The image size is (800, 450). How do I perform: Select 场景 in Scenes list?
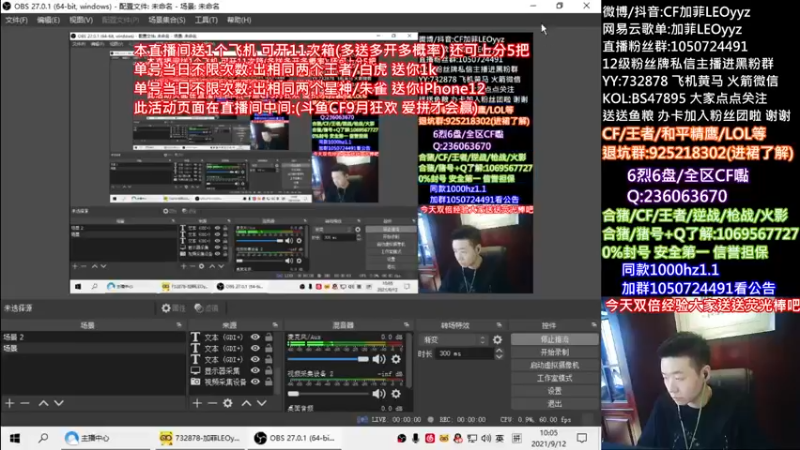(x=93, y=348)
